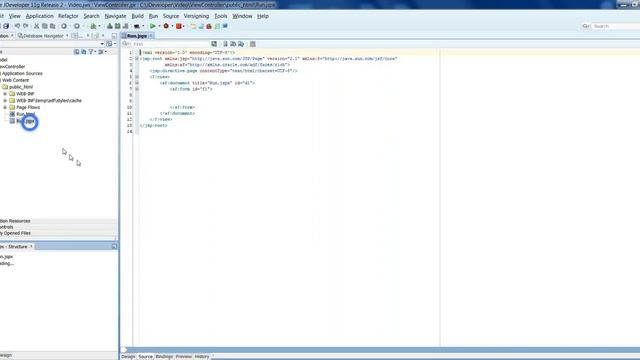Close the Structure panel tab
Viewport: 640px width, 360px height.
tap(31, 247)
